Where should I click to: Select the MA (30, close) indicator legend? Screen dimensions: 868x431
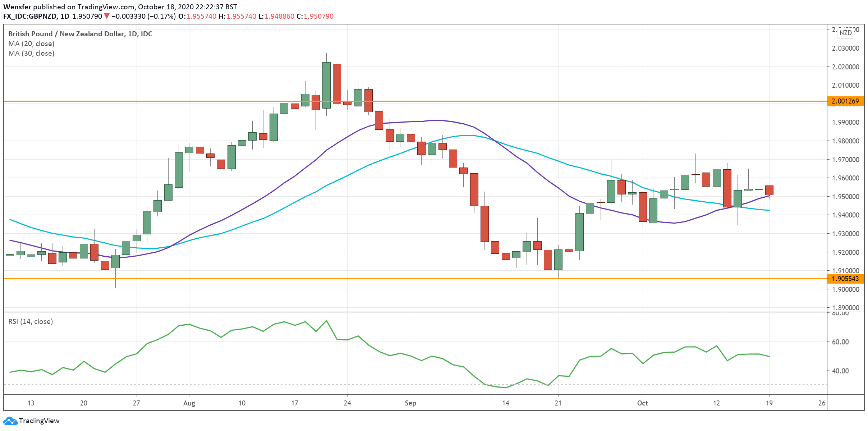pyautogui.click(x=31, y=53)
